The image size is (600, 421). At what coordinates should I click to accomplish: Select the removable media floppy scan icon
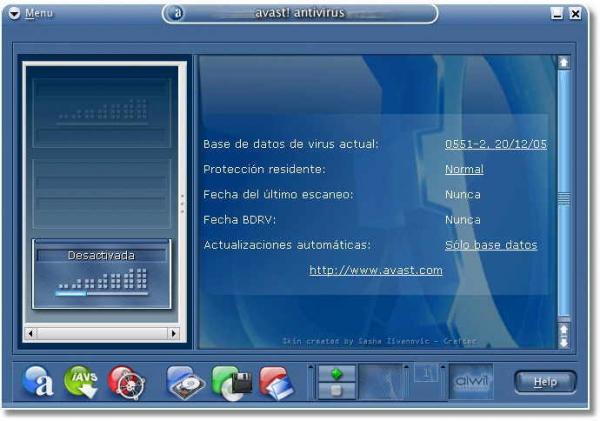(232, 383)
